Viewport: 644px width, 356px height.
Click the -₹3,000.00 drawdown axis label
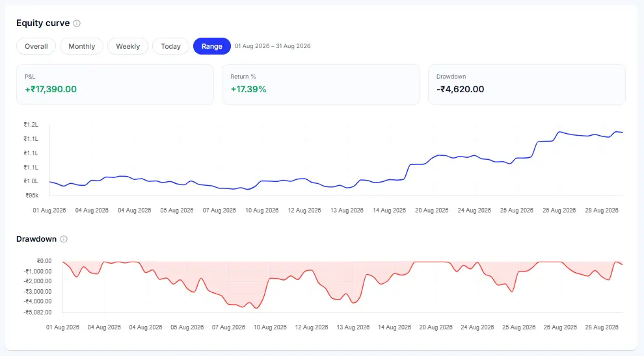pyautogui.click(x=38, y=292)
